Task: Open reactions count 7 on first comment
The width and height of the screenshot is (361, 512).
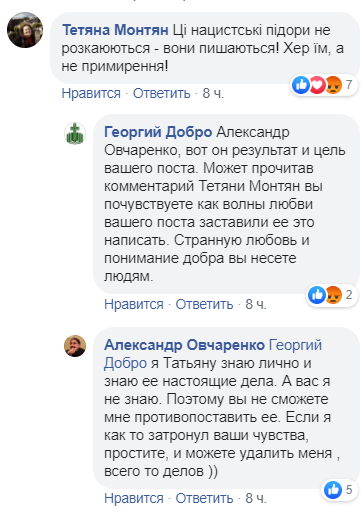Action: (x=349, y=85)
